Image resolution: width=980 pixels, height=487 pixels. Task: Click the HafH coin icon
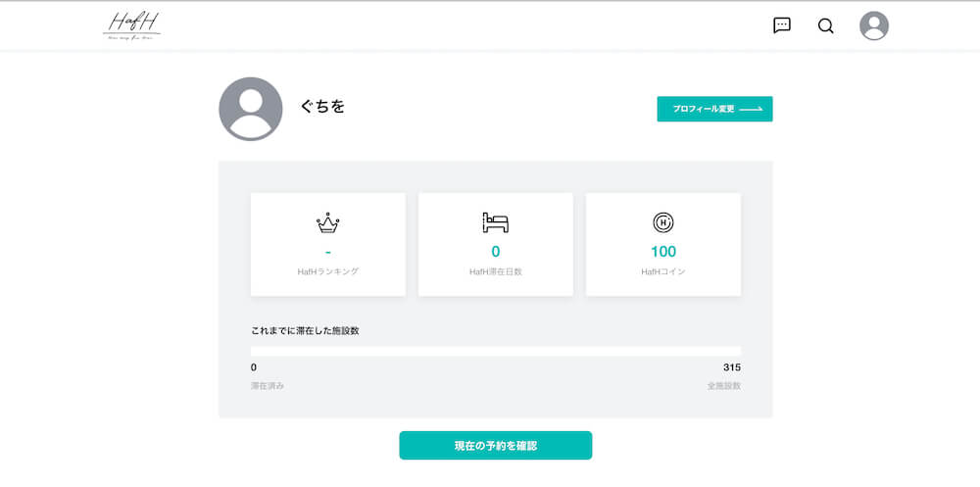coord(663,222)
